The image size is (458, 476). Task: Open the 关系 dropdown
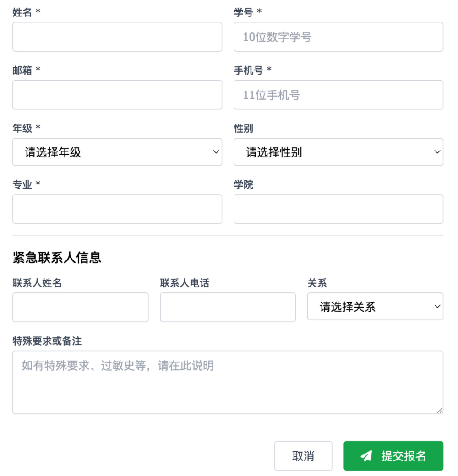coord(375,306)
